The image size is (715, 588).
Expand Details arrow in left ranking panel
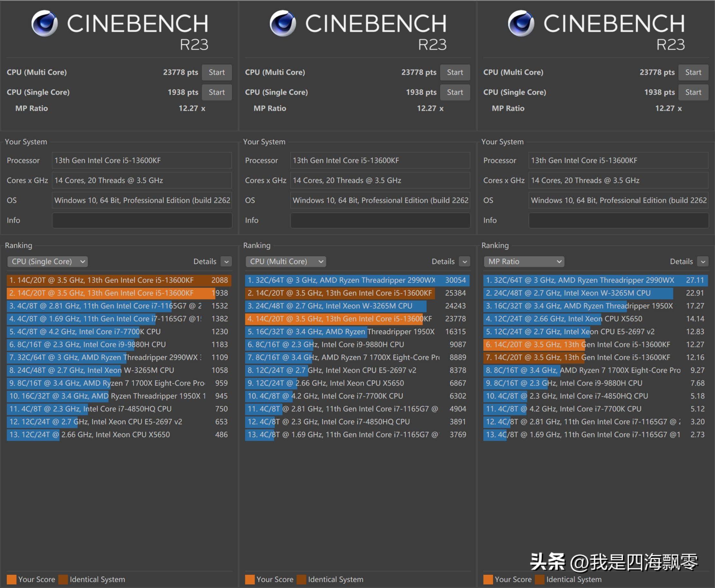tap(226, 261)
